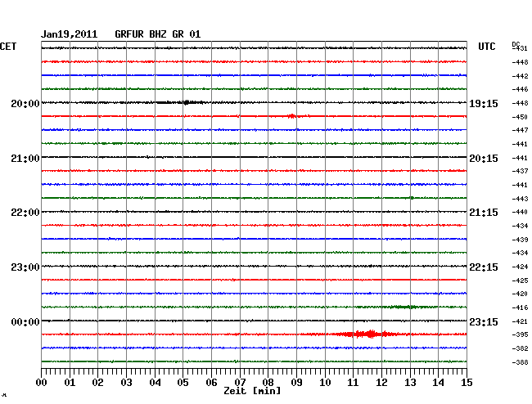The height and width of the screenshot is (404, 532).
Task: Click minute '05' on the time axis
Action: tap(183, 382)
